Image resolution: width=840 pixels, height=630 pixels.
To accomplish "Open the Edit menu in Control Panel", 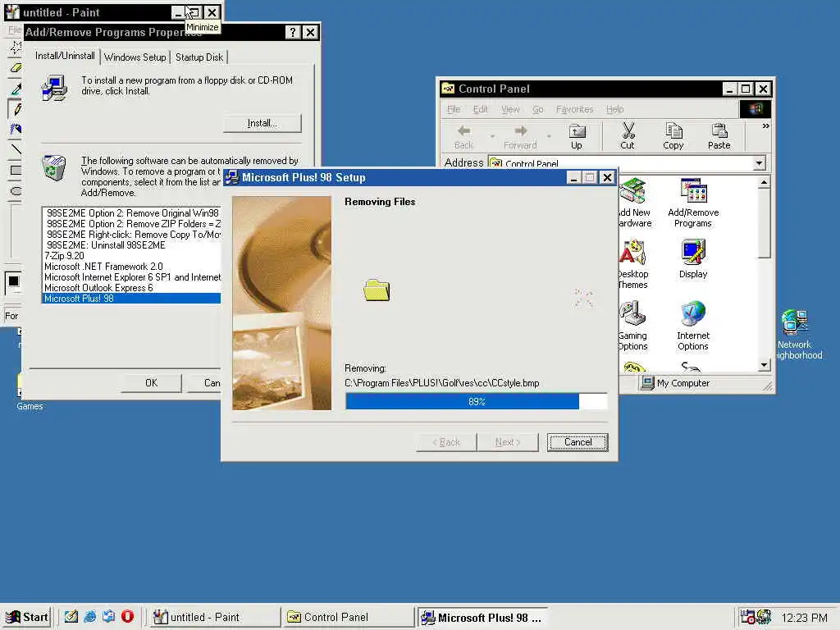I will click(x=481, y=109).
